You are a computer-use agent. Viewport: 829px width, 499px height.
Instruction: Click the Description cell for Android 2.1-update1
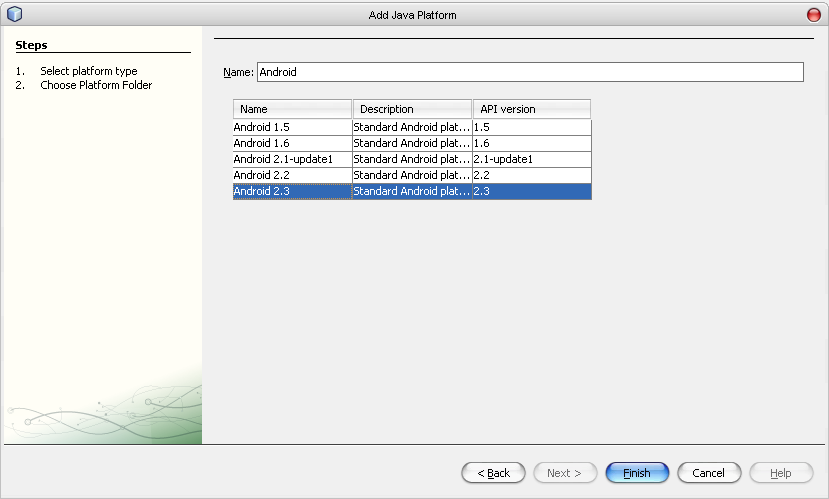[x=412, y=159]
